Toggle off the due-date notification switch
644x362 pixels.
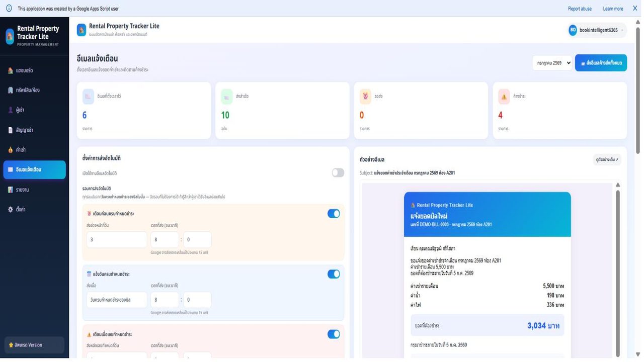334,274
